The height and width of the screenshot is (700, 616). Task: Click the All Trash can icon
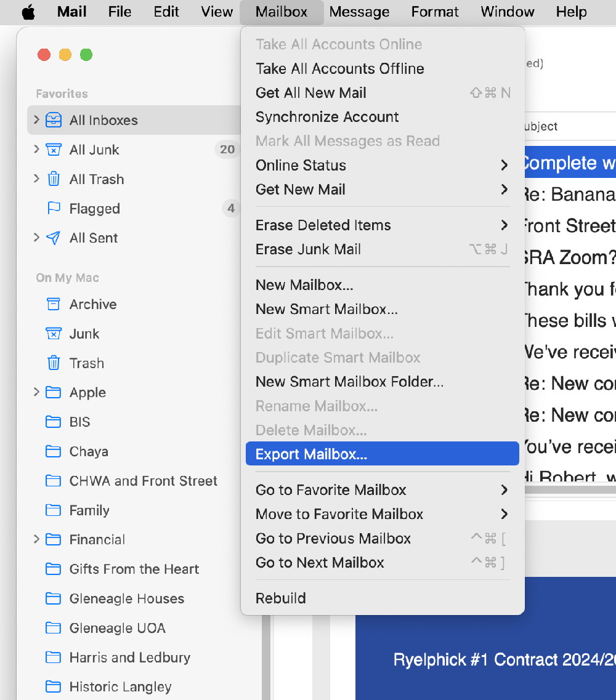[x=54, y=179]
